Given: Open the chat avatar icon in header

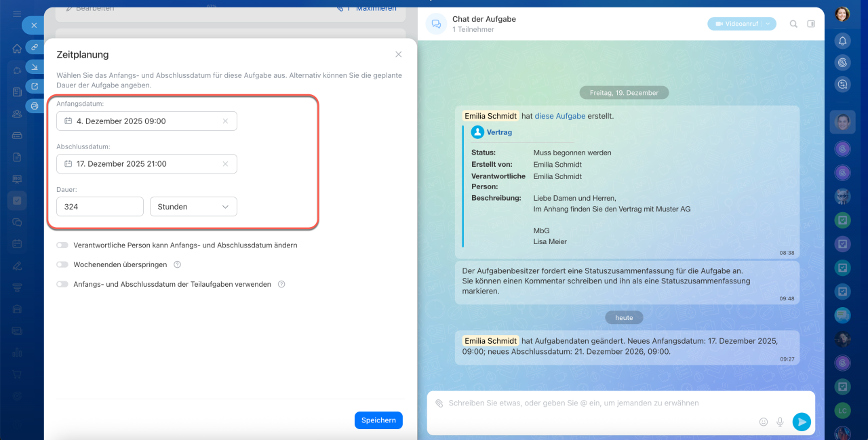Looking at the screenshot, I should click(x=436, y=24).
